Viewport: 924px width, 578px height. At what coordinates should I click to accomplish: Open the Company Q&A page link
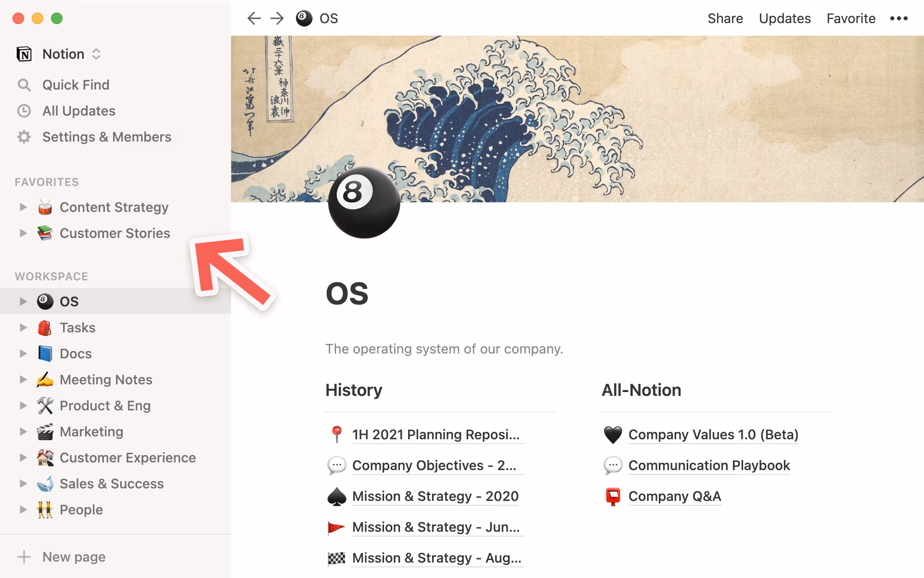click(x=675, y=496)
